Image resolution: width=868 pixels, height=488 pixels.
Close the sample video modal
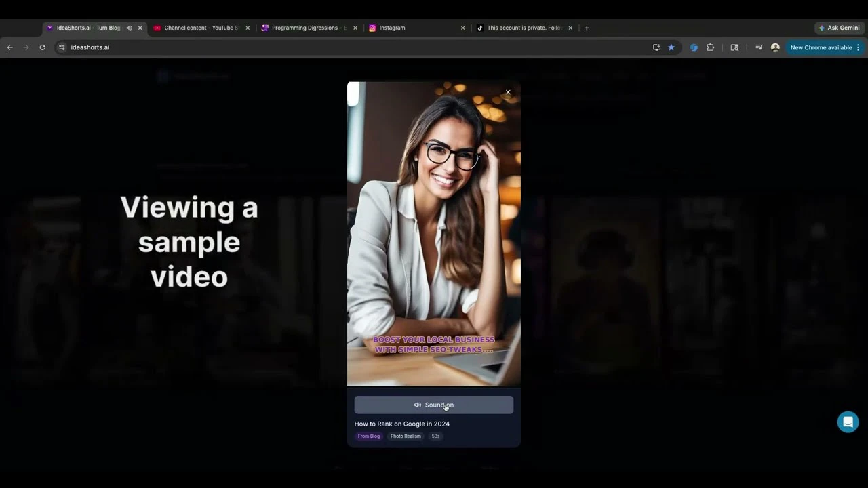coord(508,92)
